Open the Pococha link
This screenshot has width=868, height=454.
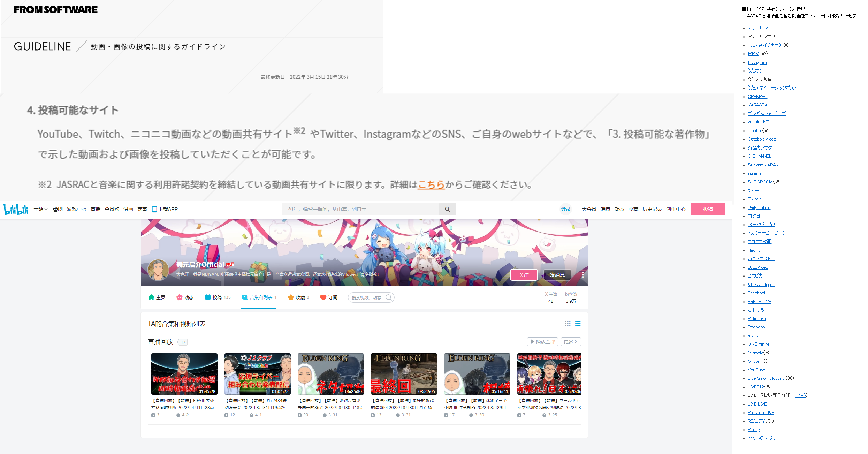[756, 327]
